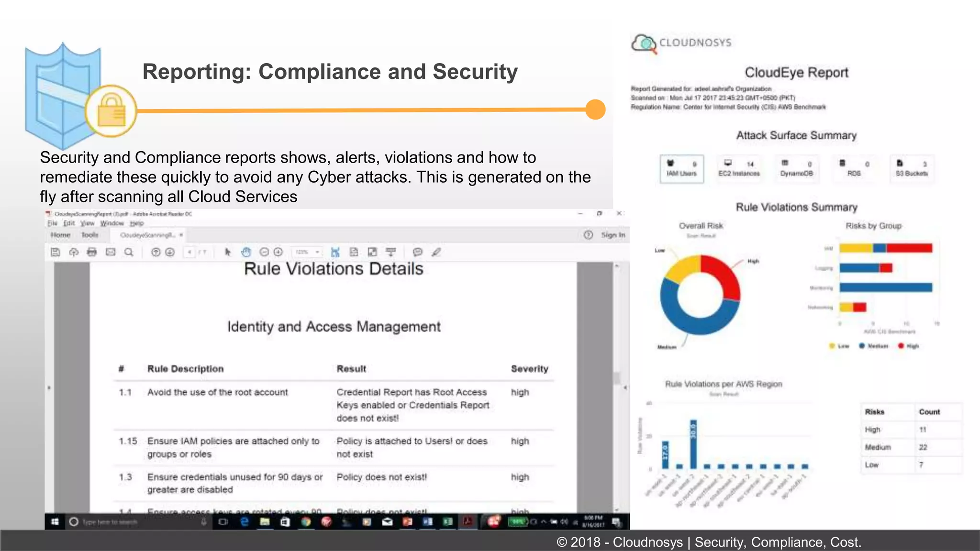Zoom out with the minus circle icon
The image size is (980, 551).
tap(264, 252)
